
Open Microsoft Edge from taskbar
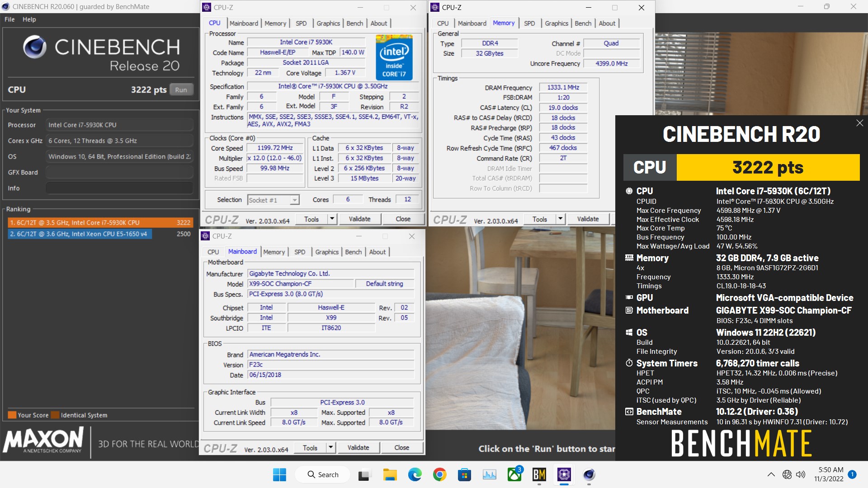pos(415,474)
